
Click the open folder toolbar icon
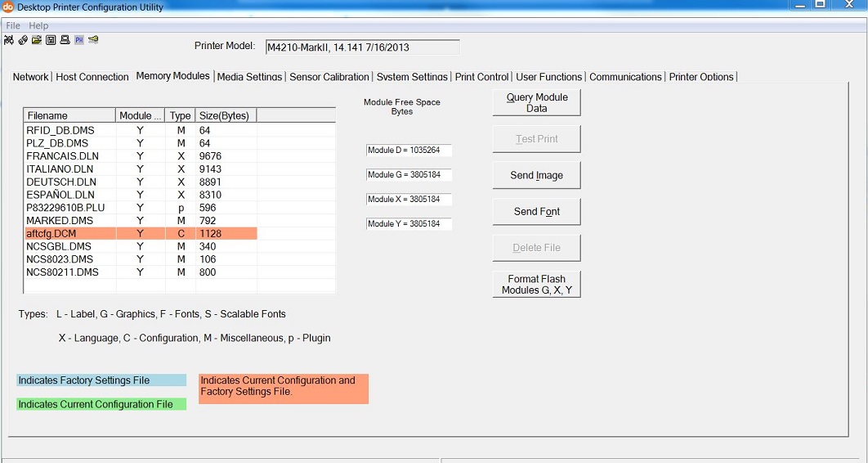[37, 40]
